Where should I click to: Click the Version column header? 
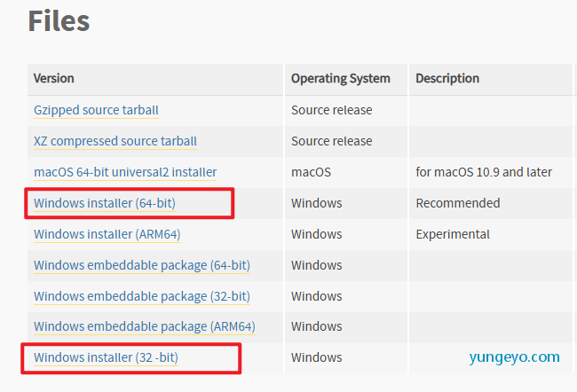54,78
